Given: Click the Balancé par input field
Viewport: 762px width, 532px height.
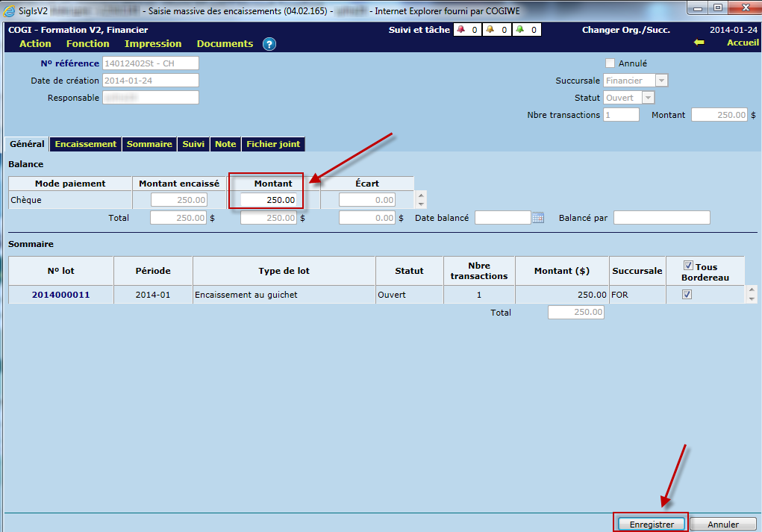Looking at the screenshot, I should [661, 218].
